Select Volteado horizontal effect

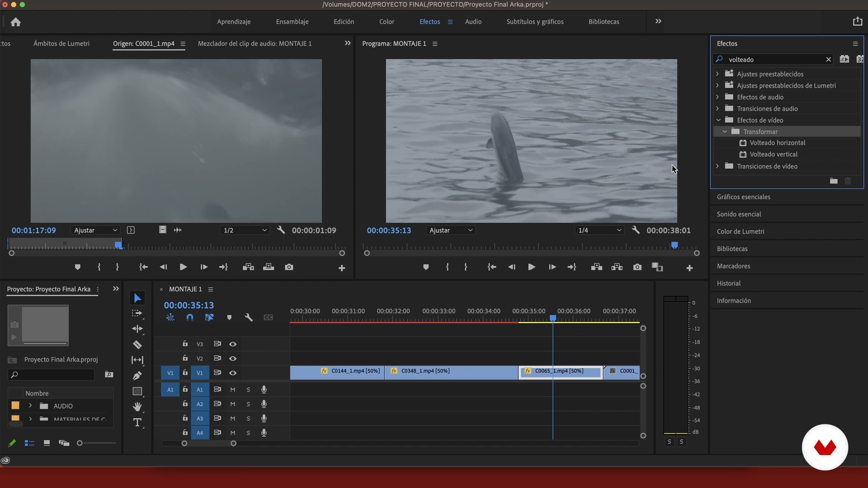click(x=777, y=143)
